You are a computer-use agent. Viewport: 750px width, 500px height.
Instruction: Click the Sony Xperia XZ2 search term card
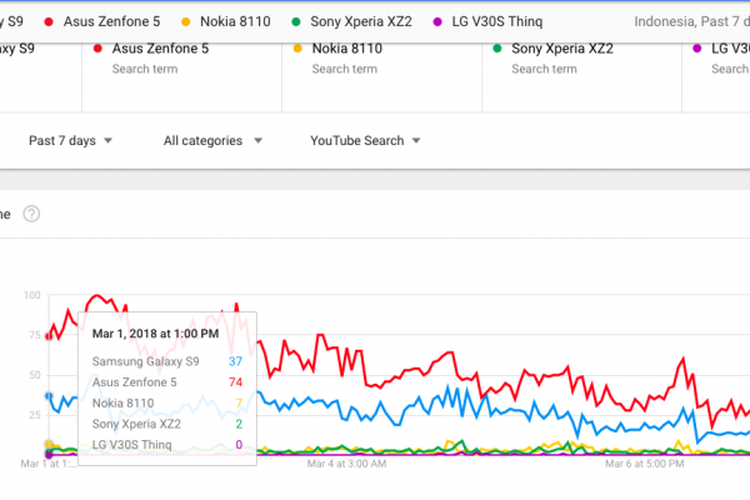[x=581, y=58]
